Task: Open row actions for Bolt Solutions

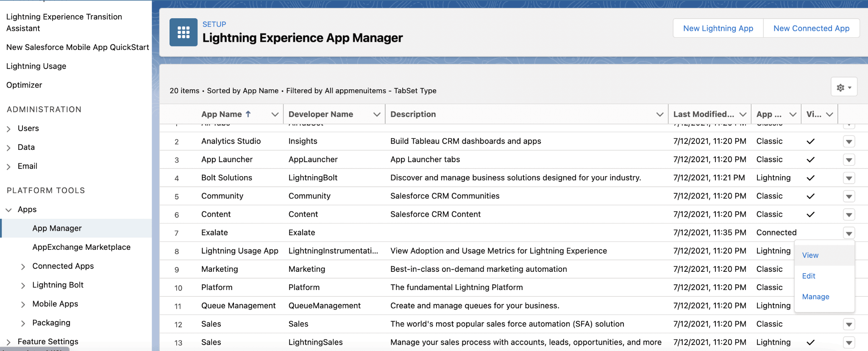Action: point(849,178)
